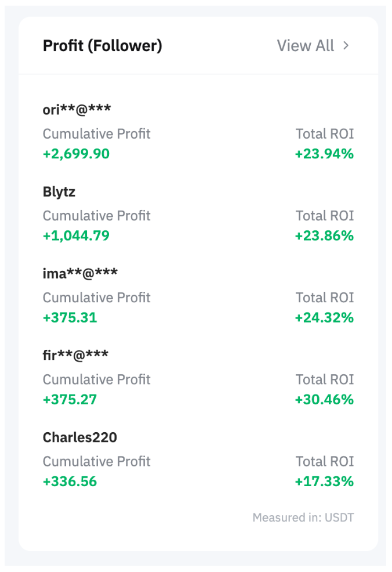This screenshot has width=392, height=572.
Task: Click the +17.33% Total ROI value
Action: point(324,481)
